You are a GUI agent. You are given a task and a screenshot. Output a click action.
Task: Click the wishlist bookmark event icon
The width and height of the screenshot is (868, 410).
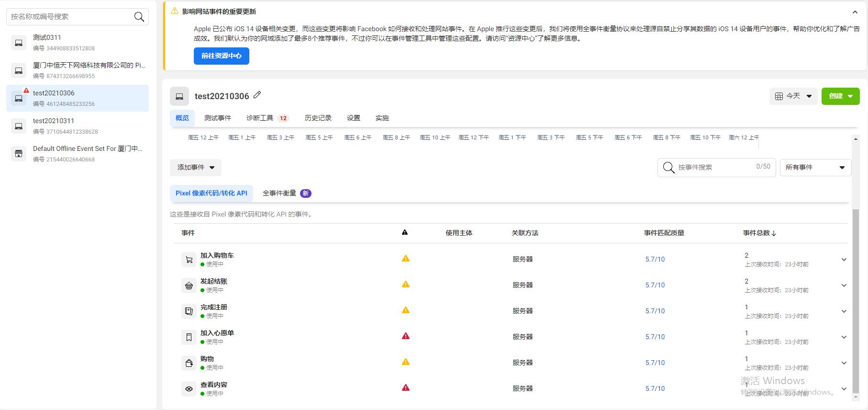[x=189, y=337]
